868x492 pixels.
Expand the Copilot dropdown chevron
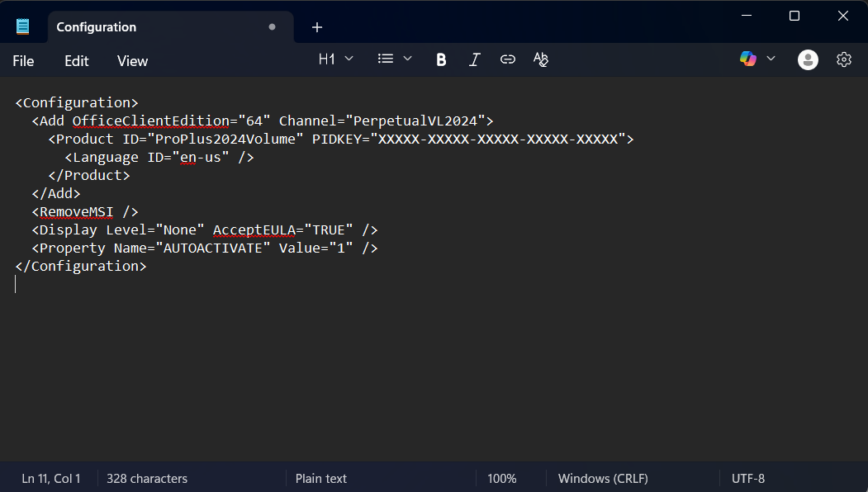coord(771,59)
